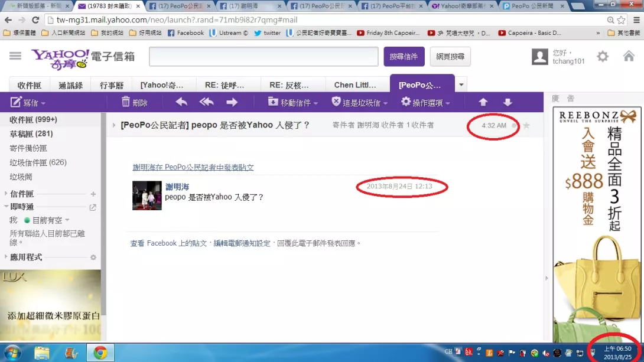This screenshot has height=362, width=644.
Task: Bookmark page with the star icon
Action: [x=622, y=19]
